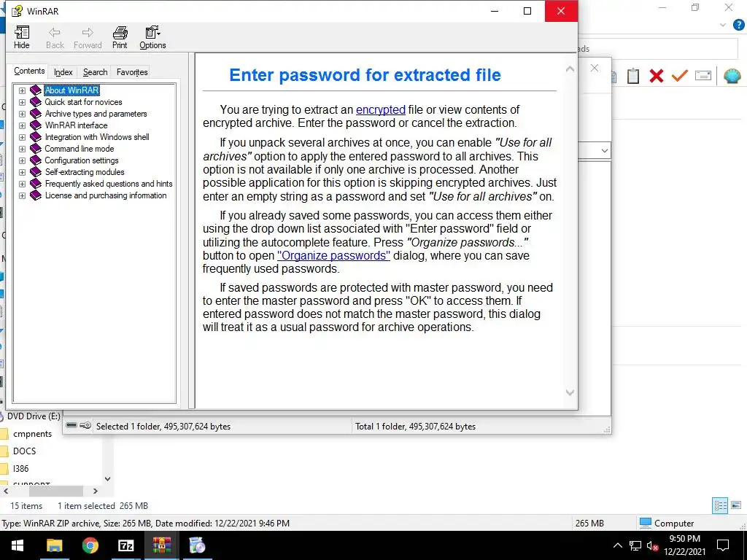Expand the Self-extracting modules node
The height and width of the screenshot is (560, 747).
[22, 172]
